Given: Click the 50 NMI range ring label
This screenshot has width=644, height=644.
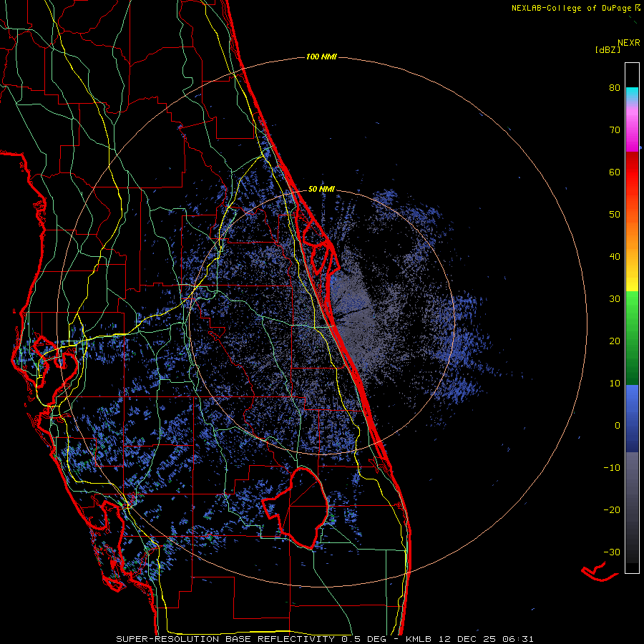Looking at the screenshot, I should coord(321,189).
